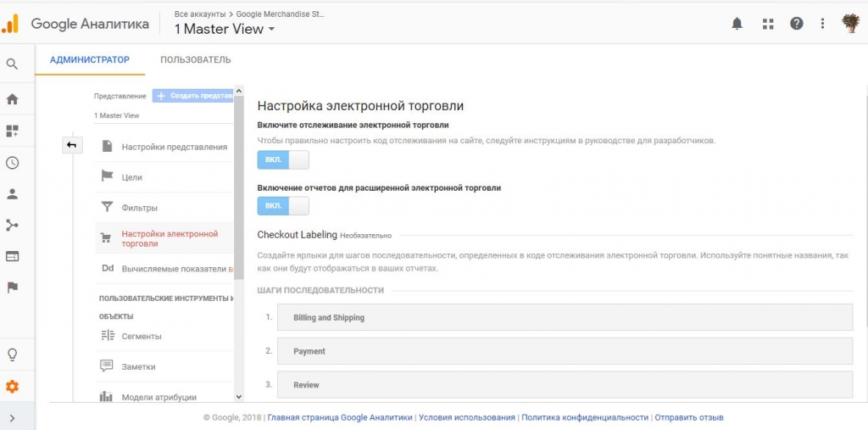
Task: Open Behavior window icon
Action: 12,256
